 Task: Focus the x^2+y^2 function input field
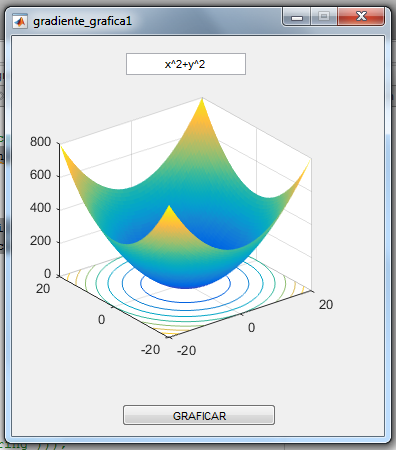(186, 64)
